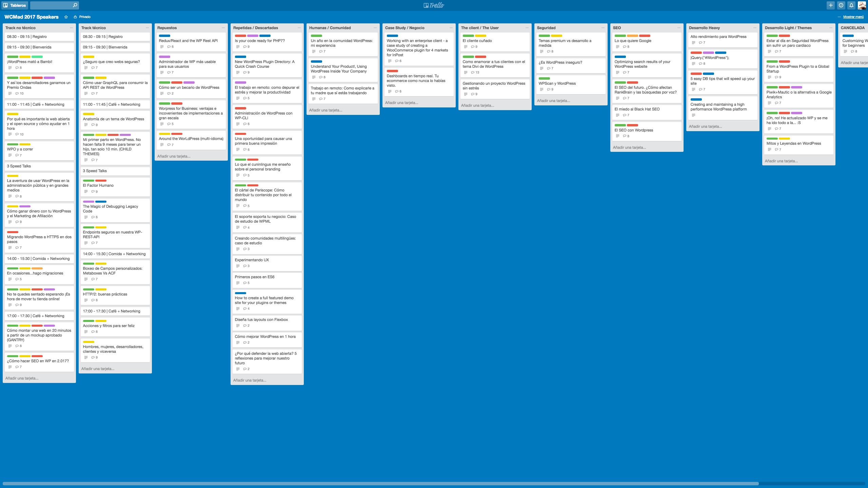The width and height of the screenshot is (868, 488).
Task: Star the WCMad 2017 Speakers board
Action: pos(66,17)
